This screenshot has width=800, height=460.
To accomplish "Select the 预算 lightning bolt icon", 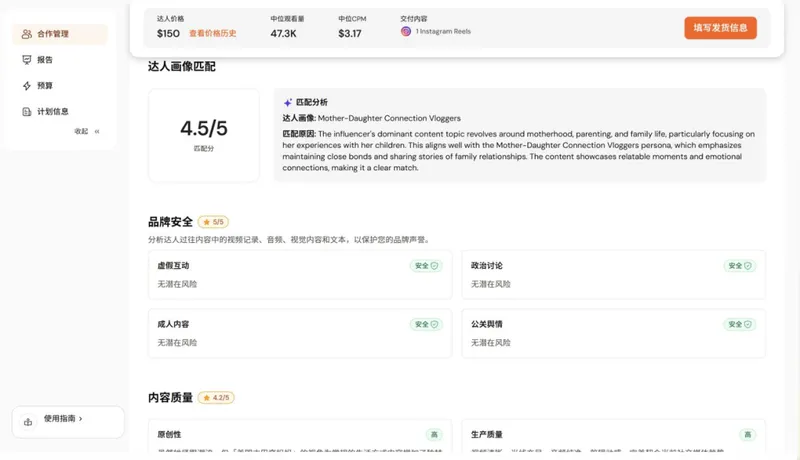I will point(27,86).
